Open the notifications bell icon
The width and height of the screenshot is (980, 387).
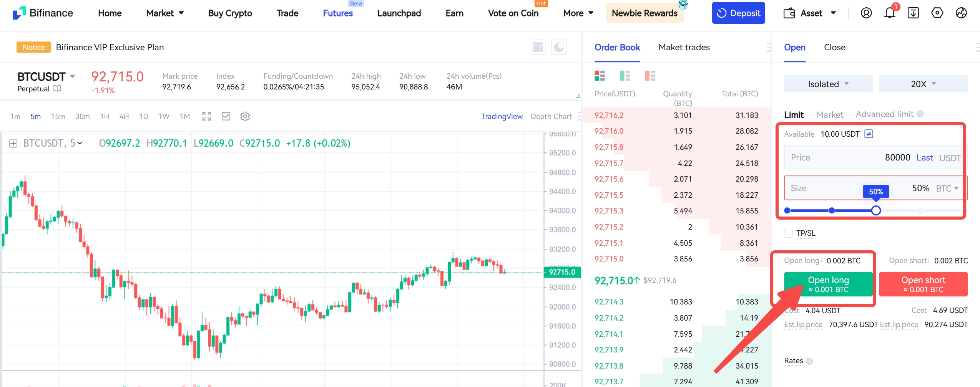(889, 13)
